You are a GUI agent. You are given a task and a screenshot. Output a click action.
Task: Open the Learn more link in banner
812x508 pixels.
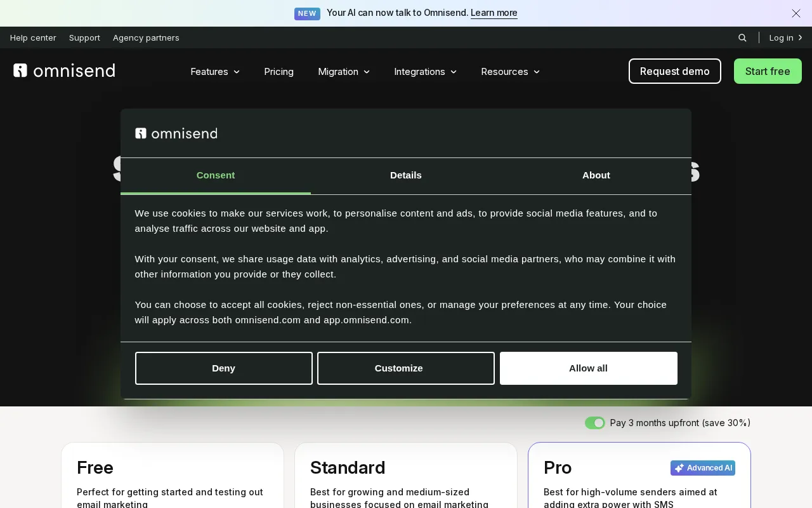coord(494,13)
